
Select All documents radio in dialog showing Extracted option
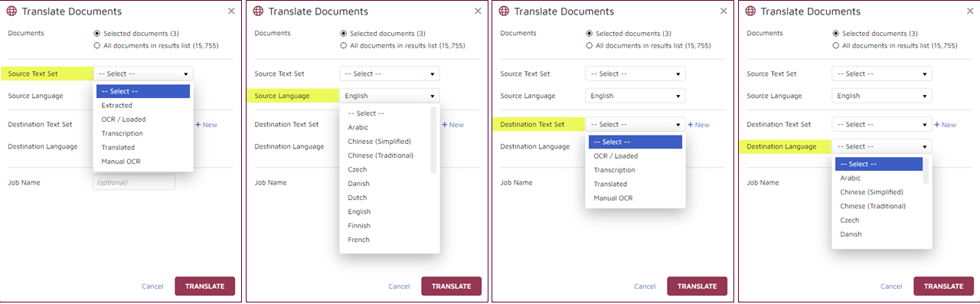(x=96, y=46)
